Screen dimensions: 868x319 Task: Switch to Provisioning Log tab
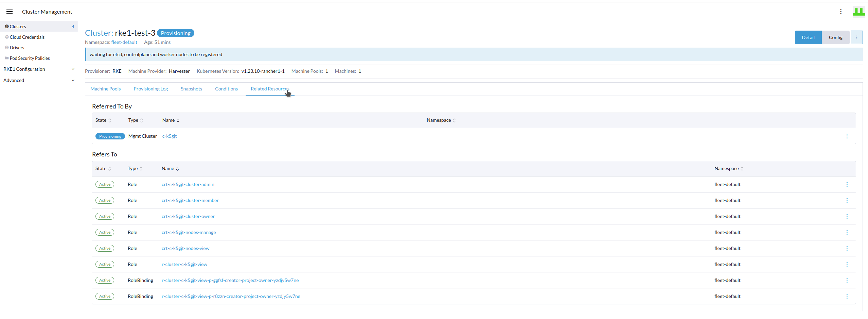point(150,89)
